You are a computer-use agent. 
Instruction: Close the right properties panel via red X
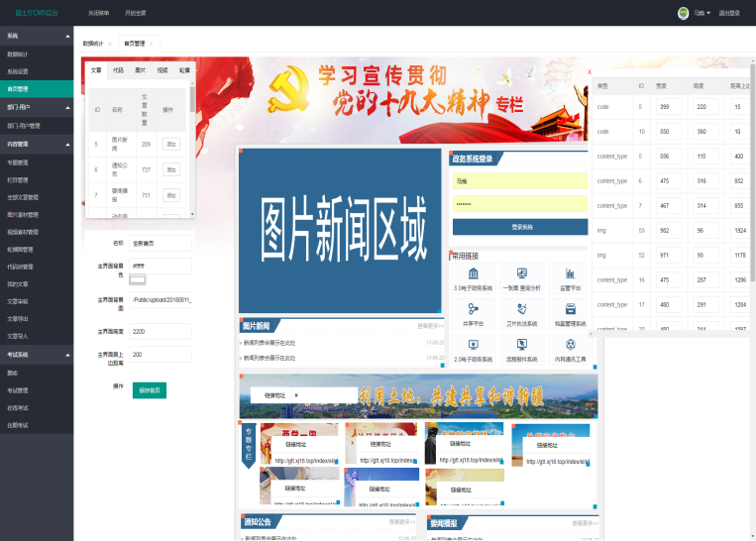[590, 72]
